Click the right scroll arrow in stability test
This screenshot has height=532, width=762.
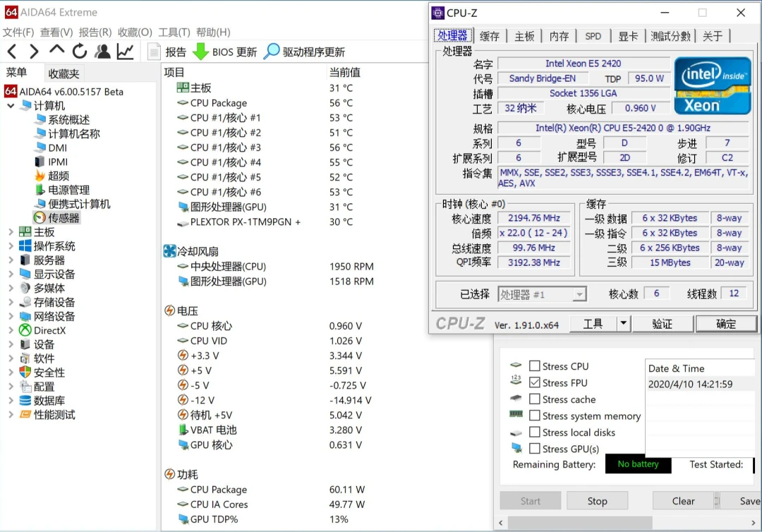[754, 523]
